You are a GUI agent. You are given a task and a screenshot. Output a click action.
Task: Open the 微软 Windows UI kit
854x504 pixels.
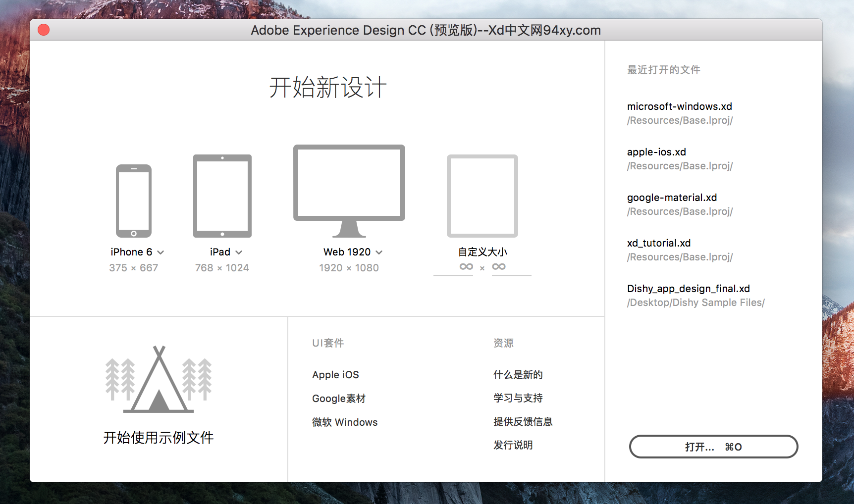(344, 422)
